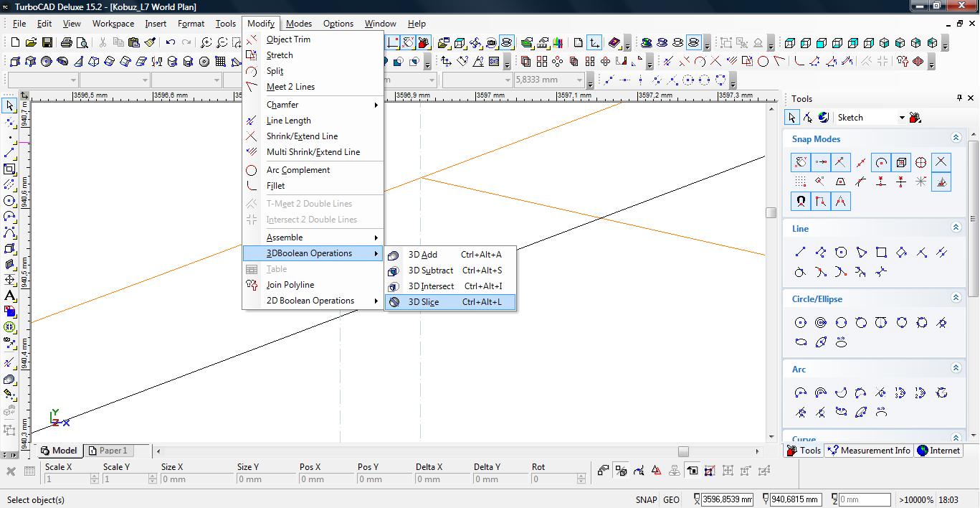Toggle GEO in the status bar

coord(671,499)
